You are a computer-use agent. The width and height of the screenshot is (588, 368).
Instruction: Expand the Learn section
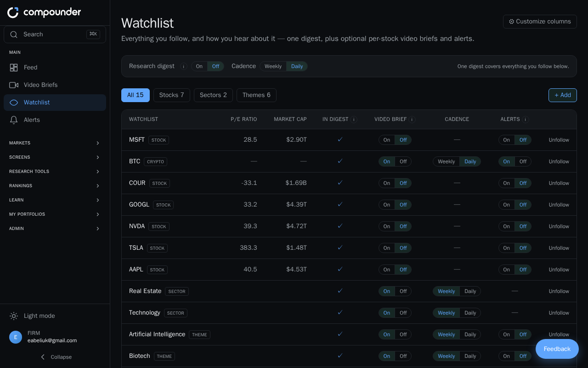click(55, 200)
